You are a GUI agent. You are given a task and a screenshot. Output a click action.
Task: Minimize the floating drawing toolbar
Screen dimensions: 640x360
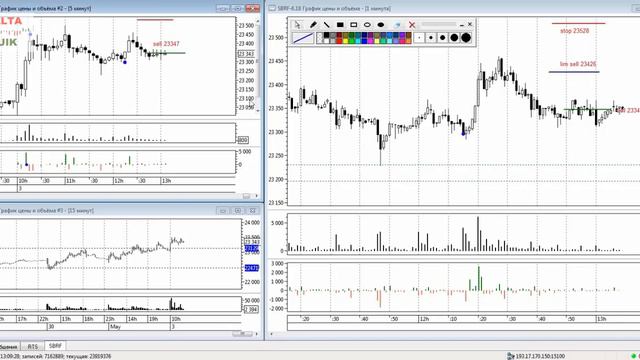pyautogui.click(x=462, y=25)
